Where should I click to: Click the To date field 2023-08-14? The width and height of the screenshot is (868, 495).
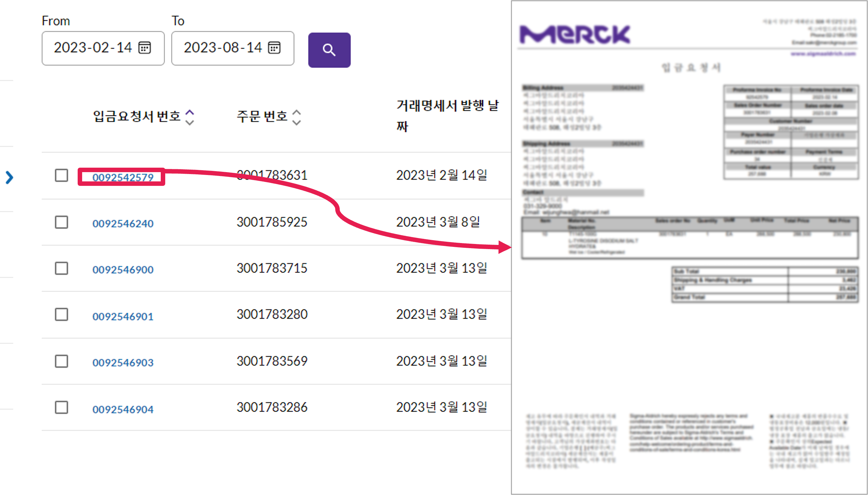[x=222, y=48]
